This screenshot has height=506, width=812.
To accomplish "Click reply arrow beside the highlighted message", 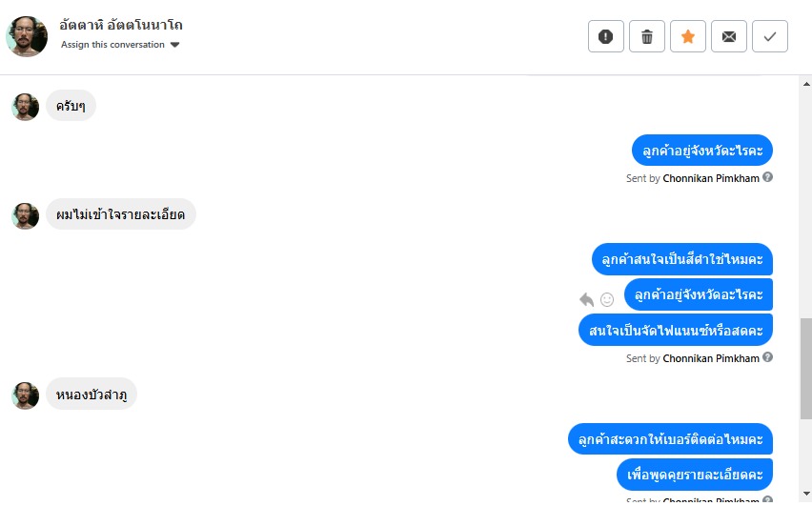I will [586, 299].
